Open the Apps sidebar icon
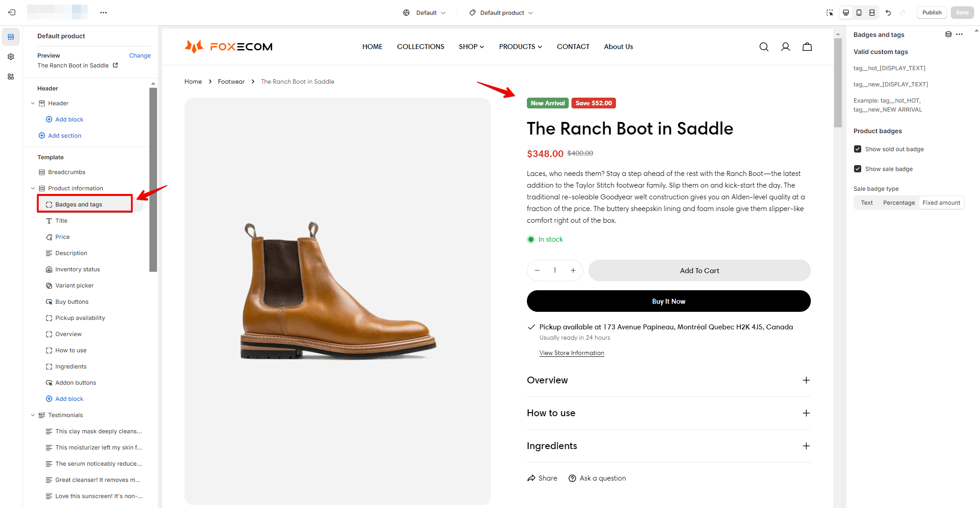Screen dimensions: 980x508 11,76
